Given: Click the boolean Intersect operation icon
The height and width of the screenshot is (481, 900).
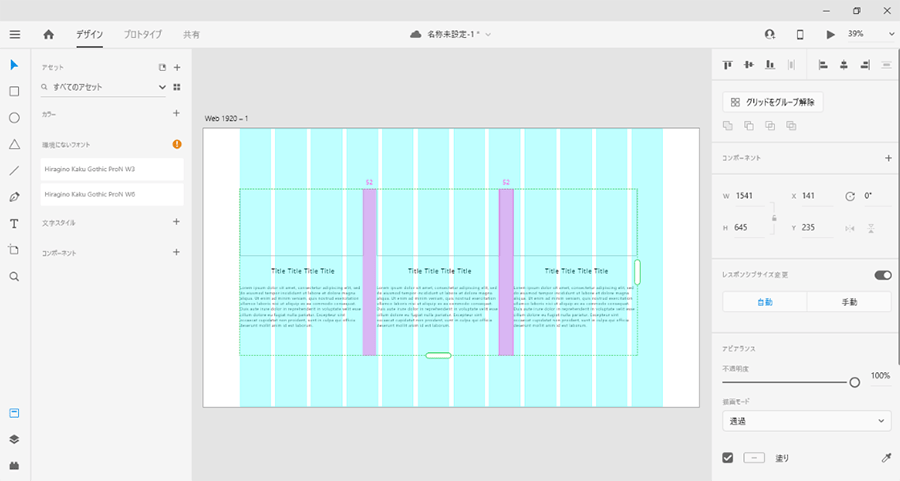Looking at the screenshot, I should point(770,126).
